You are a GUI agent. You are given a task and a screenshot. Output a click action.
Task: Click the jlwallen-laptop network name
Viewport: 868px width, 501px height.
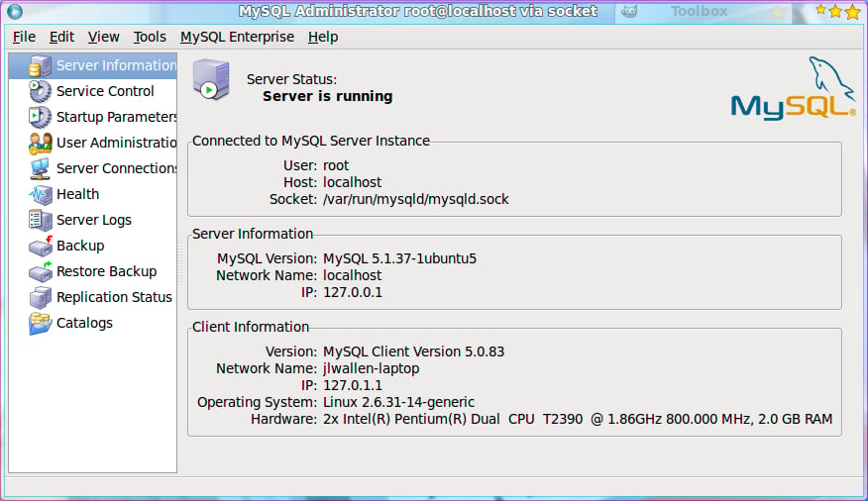[371, 369]
